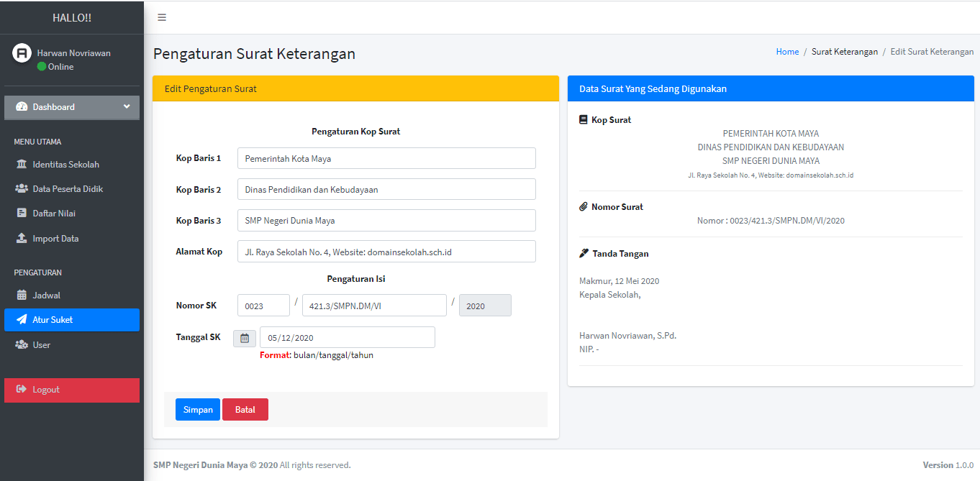Click the Logout exit icon
Image resolution: width=980 pixels, height=481 pixels.
pyautogui.click(x=22, y=390)
